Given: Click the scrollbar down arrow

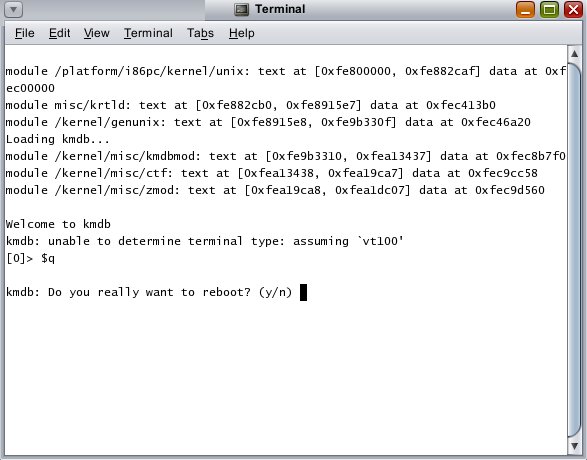Looking at the screenshot, I should pyautogui.click(x=575, y=446).
